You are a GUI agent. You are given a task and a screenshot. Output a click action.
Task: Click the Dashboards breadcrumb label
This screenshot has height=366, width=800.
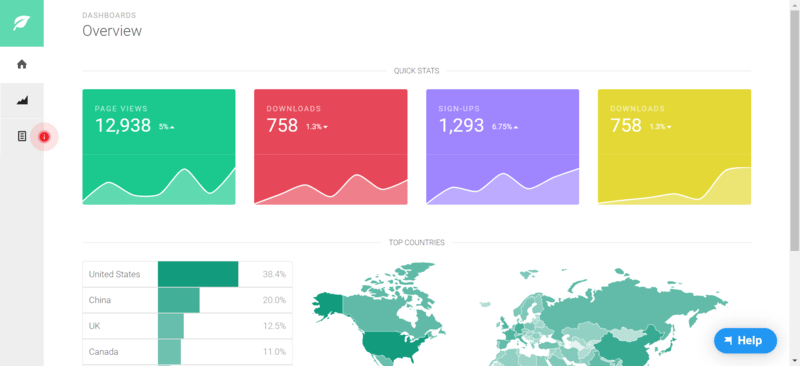tap(109, 15)
